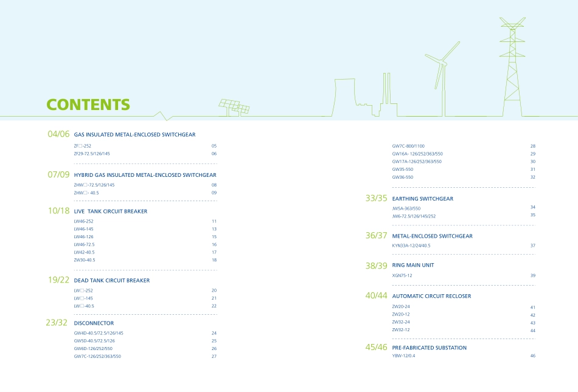Viewport: 578px width, 392px height.
Task: Click the KYN33A-12/24/40.5 entry
Action: (411, 246)
